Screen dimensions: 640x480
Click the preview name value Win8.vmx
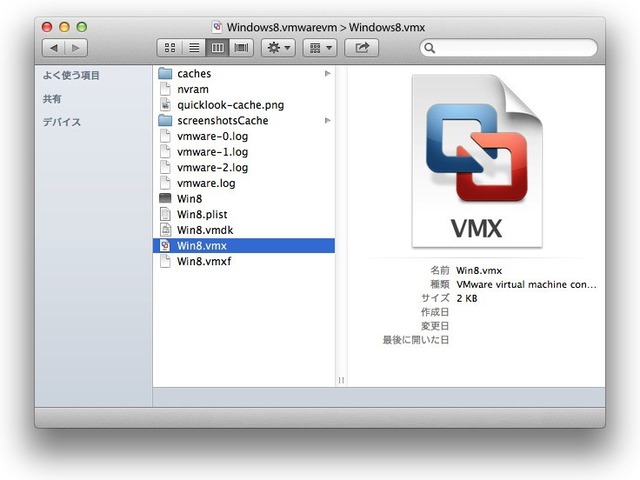pyautogui.click(x=479, y=271)
